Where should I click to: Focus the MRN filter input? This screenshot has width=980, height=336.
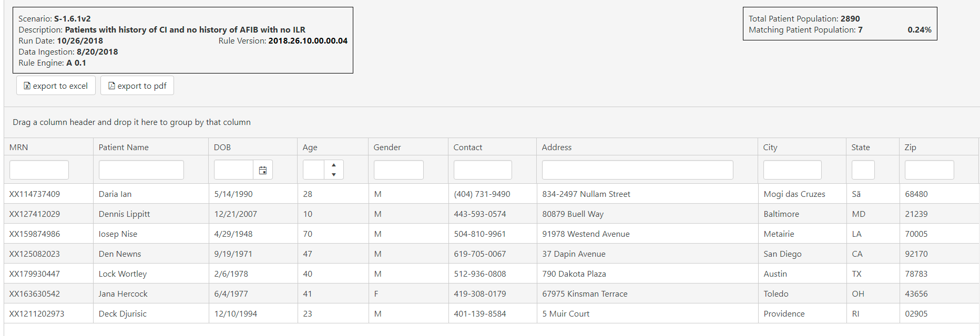[39, 170]
